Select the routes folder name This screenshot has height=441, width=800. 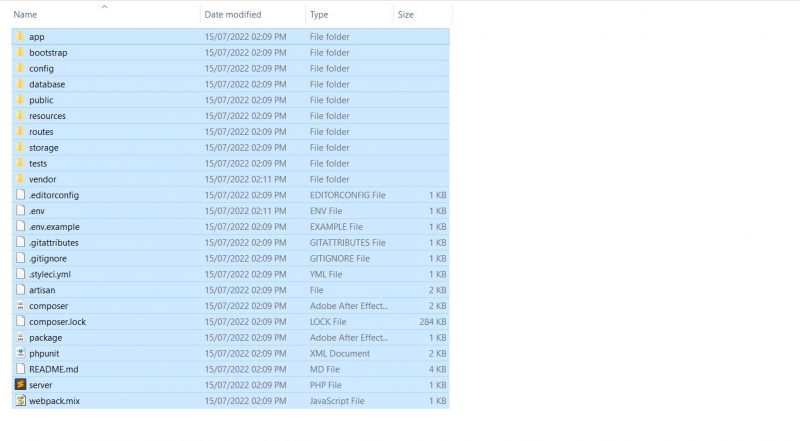[x=41, y=132]
